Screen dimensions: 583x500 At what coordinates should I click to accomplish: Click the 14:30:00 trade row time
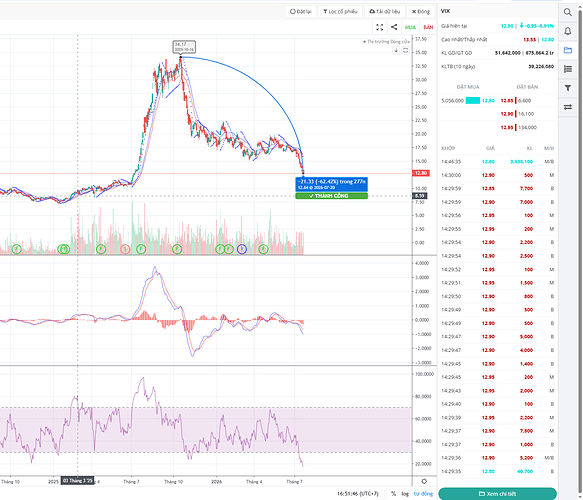pyautogui.click(x=451, y=175)
